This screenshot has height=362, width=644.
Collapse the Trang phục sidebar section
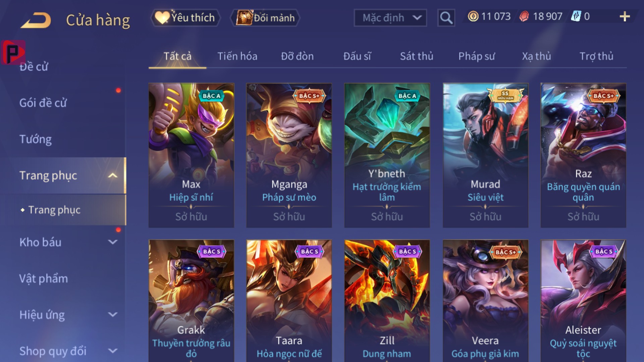coord(113,176)
